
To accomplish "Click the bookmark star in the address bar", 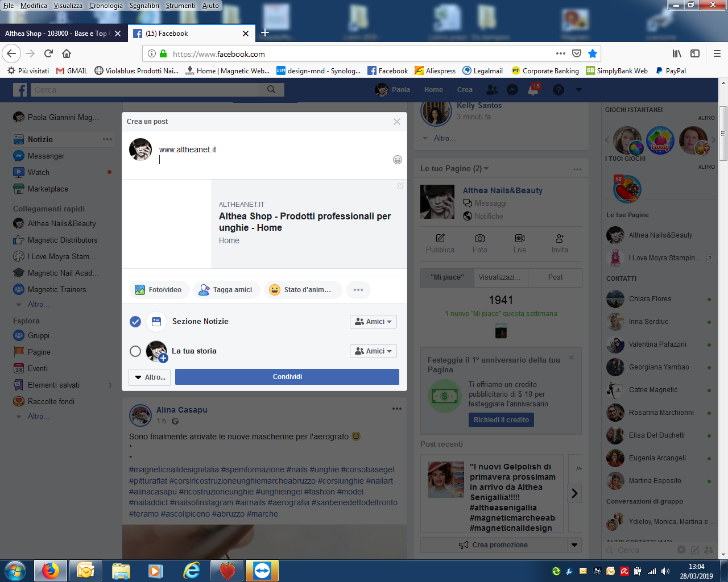I will (593, 53).
